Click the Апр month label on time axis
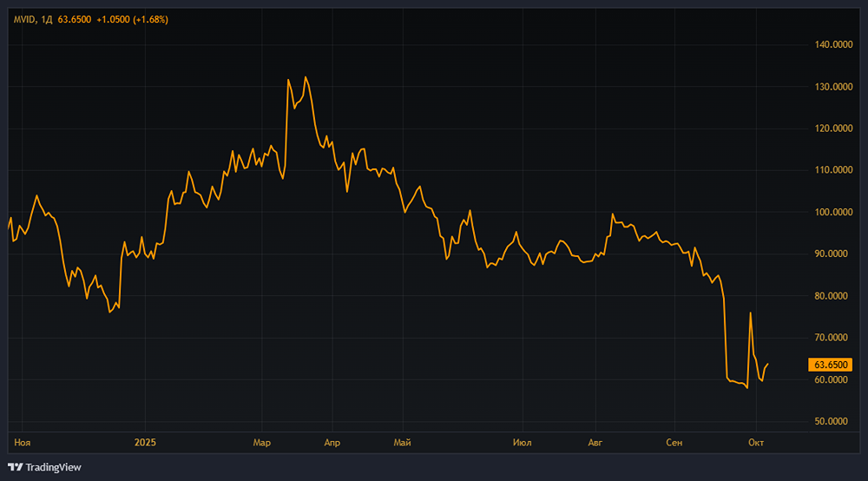This screenshot has width=868, height=481. click(x=332, y=443)
